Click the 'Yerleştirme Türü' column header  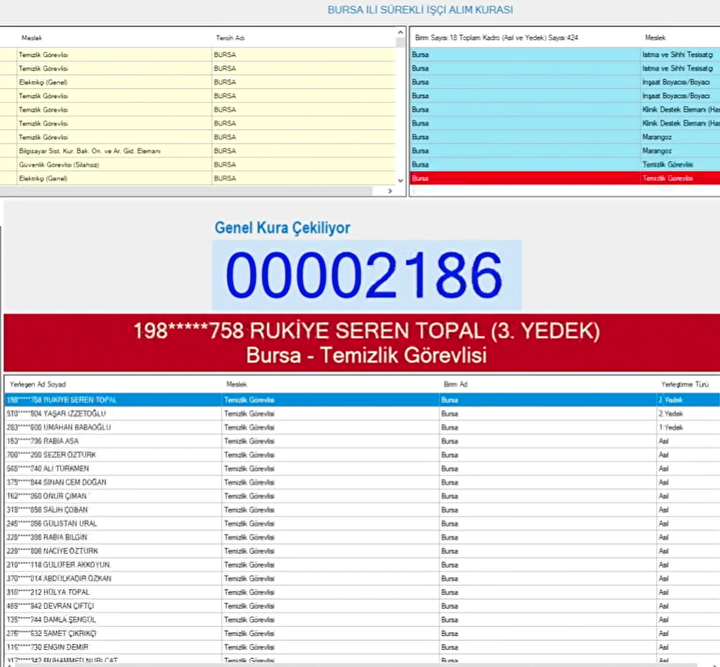click(x=684, y=384)
